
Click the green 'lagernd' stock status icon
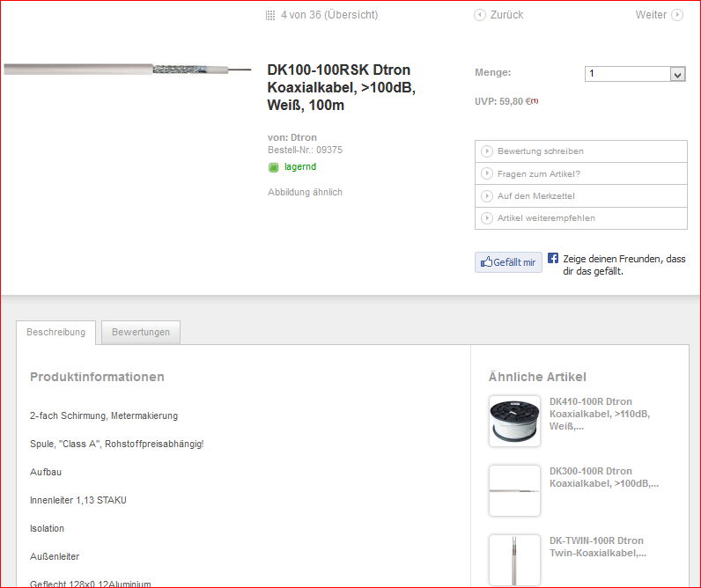point(273,167)
